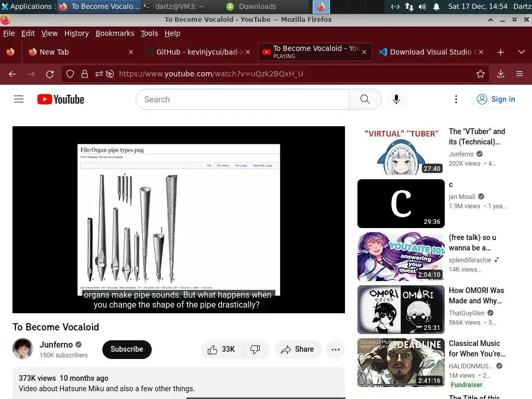Screen dimensions: 532x399
Task: Start voice search with microphone icon
Action: (396, 99)
